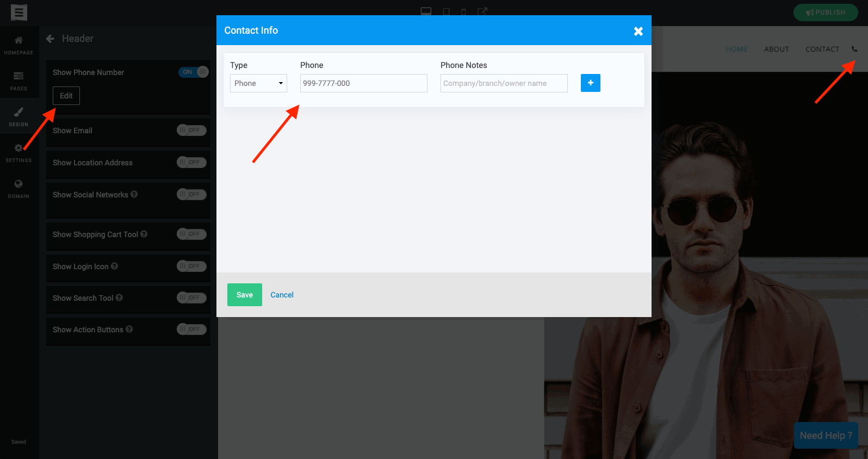Open the Domain globe icon
Screen dimensions: 868x459
click(x=18, y=184)
